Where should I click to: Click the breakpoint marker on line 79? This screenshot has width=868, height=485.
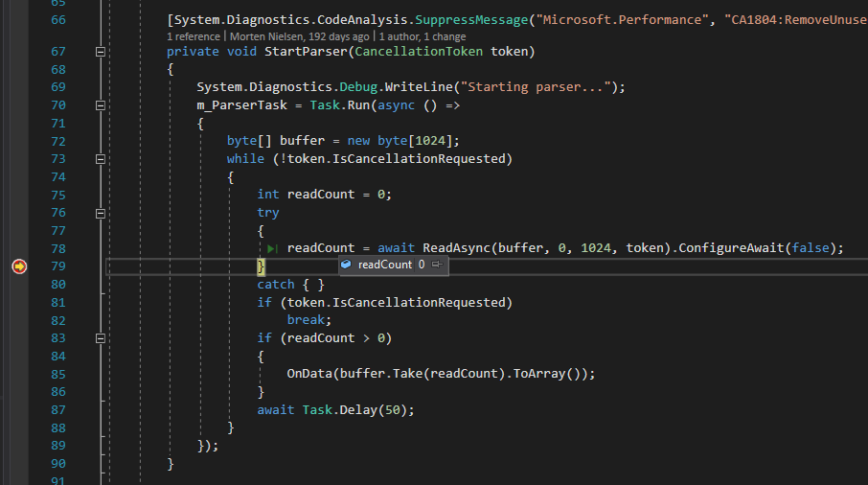pos(19,266)
